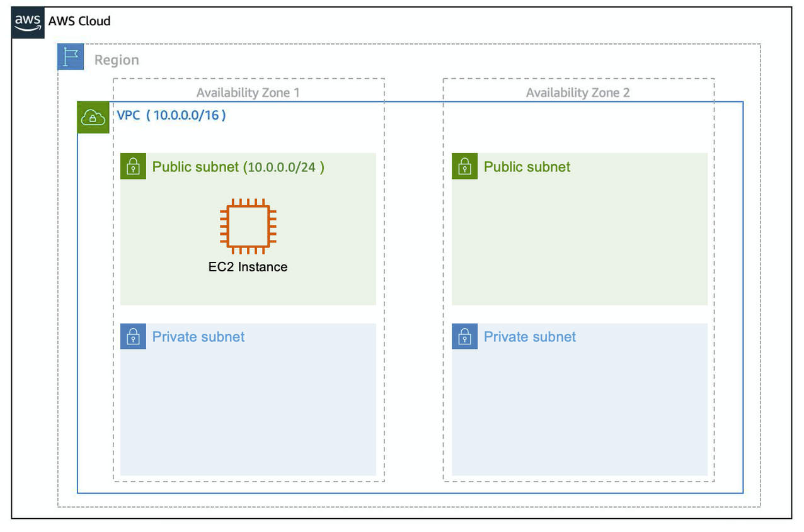This screenshot has height=532, width=804.
Task: Click the green VPC cloud icon
Action: pyautogui.click(x=93, y=117)
